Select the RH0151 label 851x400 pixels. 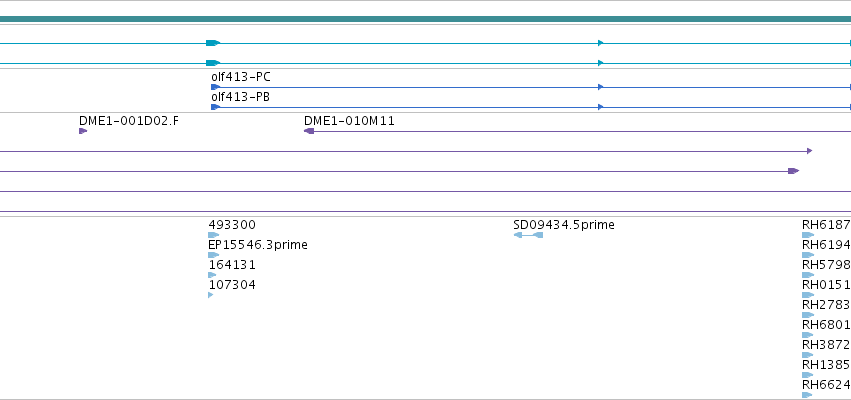826,285
